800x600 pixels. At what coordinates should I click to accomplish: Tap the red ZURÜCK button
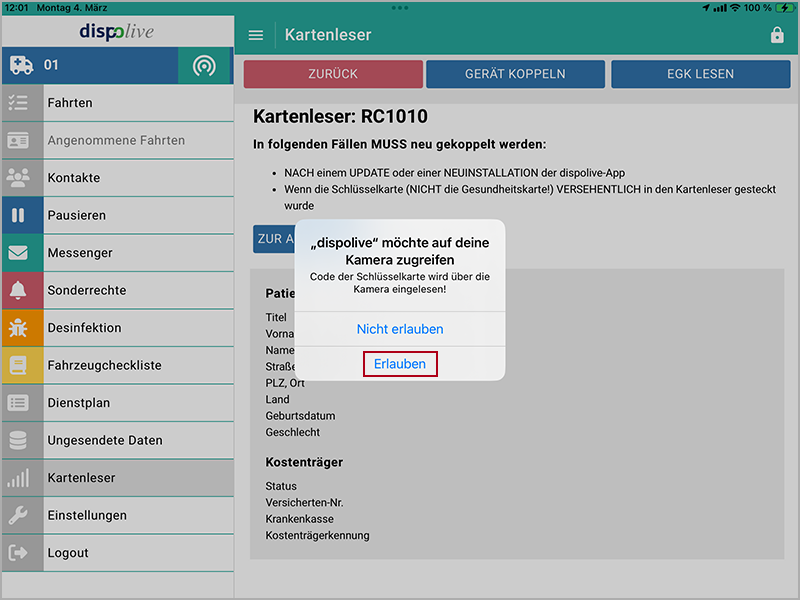click(333, 74)
